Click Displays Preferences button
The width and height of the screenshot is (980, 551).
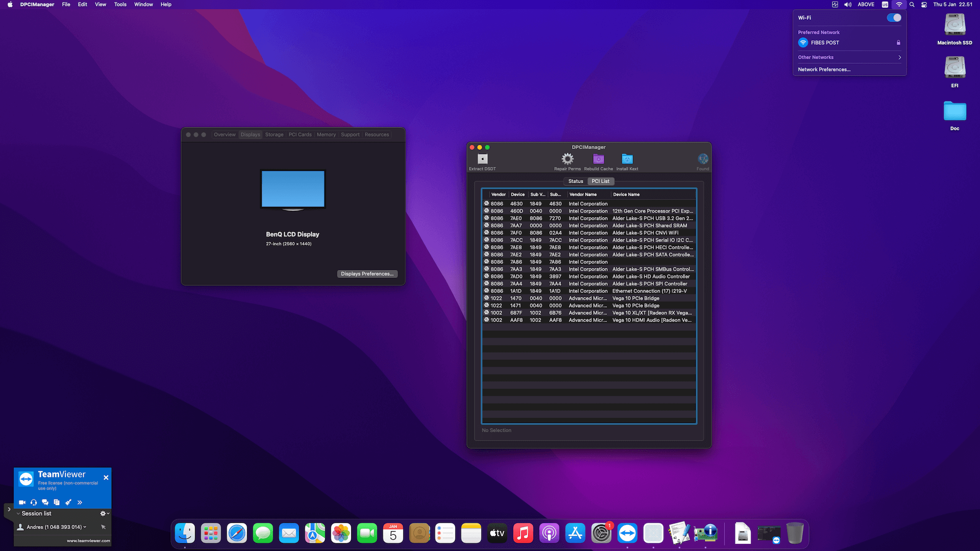coord(367,274)
